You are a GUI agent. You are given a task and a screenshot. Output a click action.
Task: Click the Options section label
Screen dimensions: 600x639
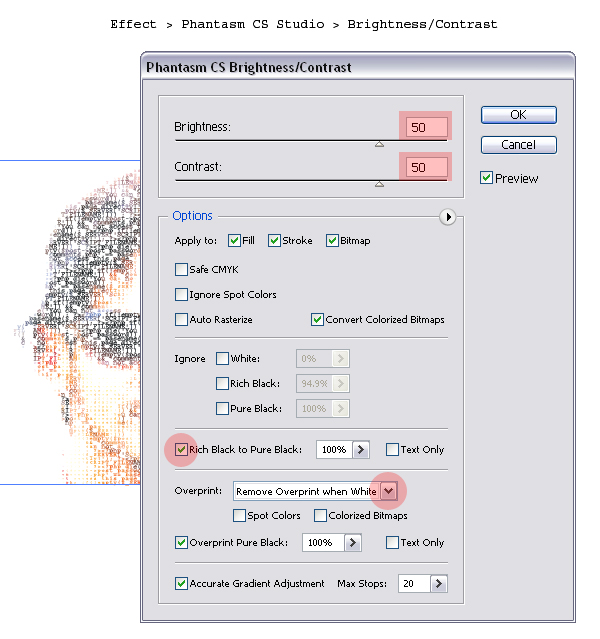pos(192,216)
